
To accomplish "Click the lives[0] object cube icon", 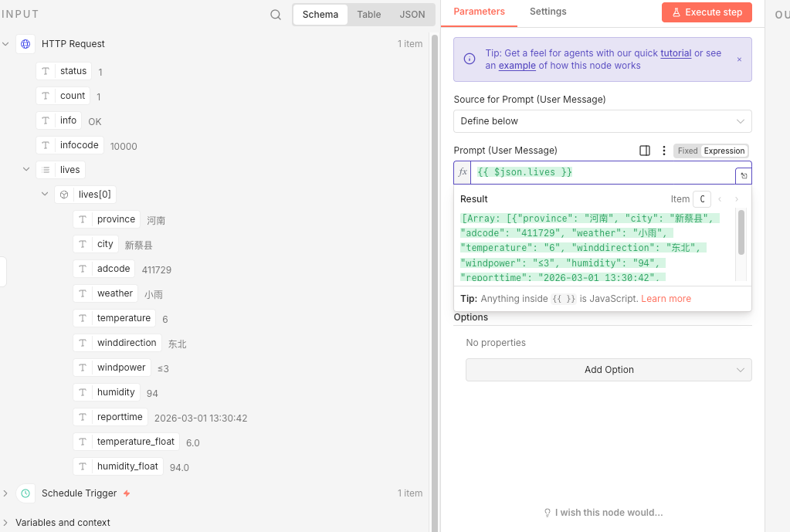I will pyautogui.click(x=64, y=195).
